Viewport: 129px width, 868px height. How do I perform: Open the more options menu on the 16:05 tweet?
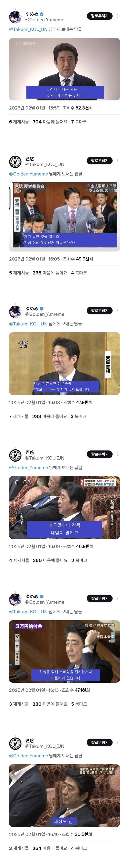coord(117,161)
